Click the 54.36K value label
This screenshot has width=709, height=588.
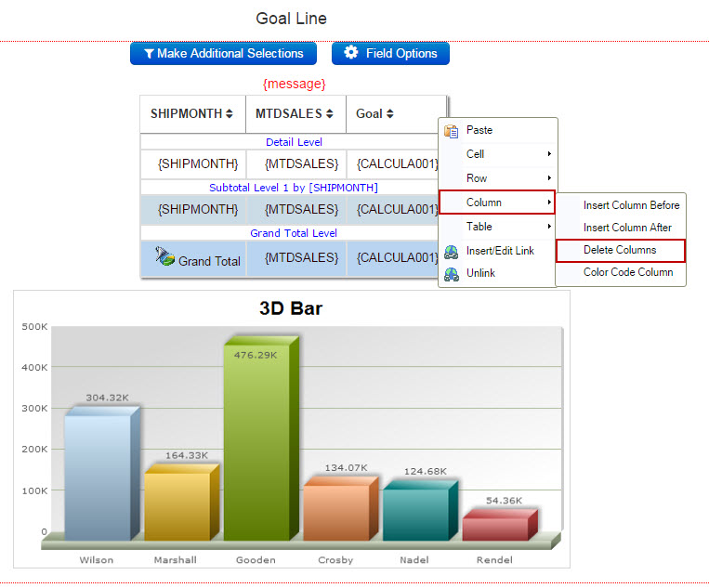point(505,501)
